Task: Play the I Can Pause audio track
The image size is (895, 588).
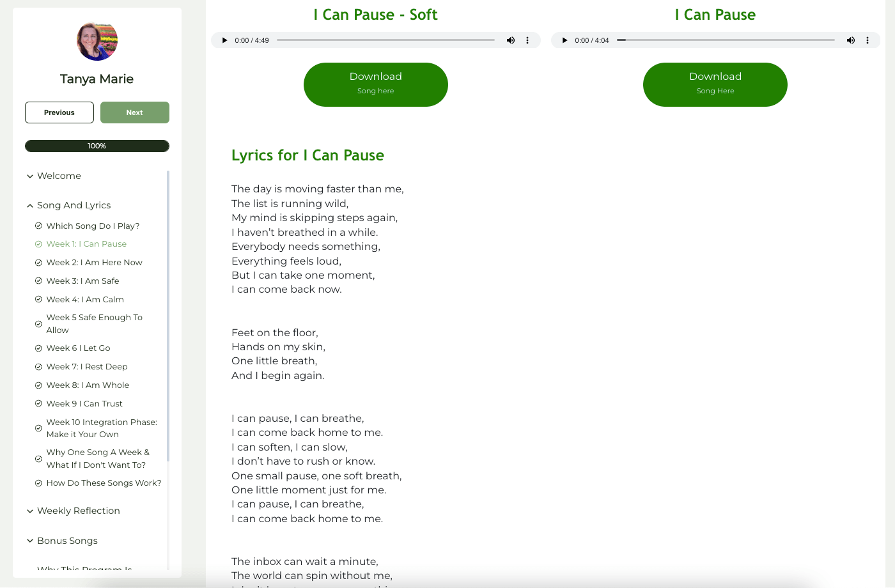Action: (564, 40)
